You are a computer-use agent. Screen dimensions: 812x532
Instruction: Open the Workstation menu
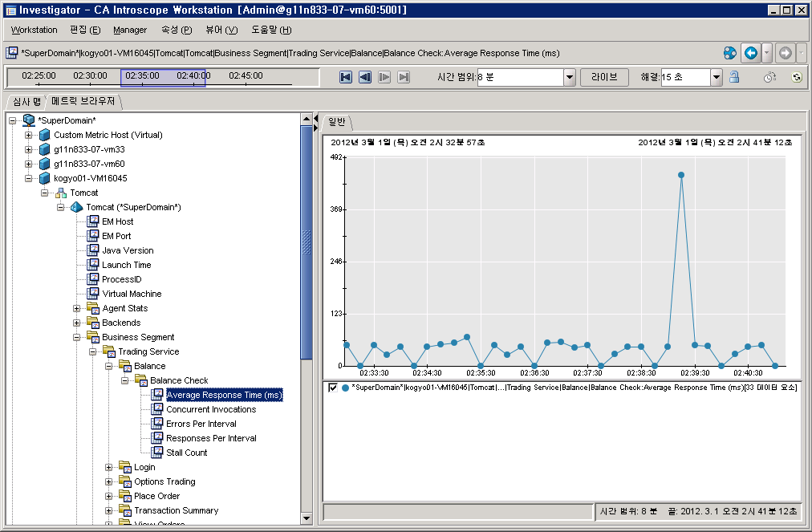point(35,30)
